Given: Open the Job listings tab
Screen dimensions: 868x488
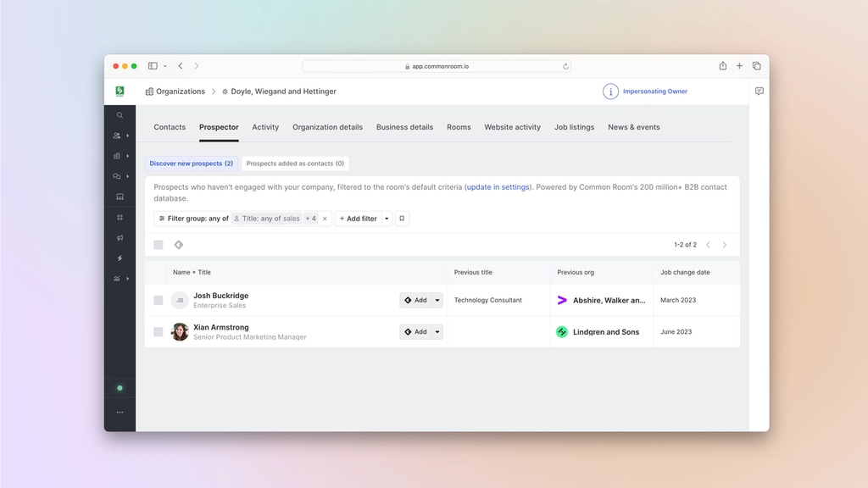Looking at the screenshot, I should [574, 127].
